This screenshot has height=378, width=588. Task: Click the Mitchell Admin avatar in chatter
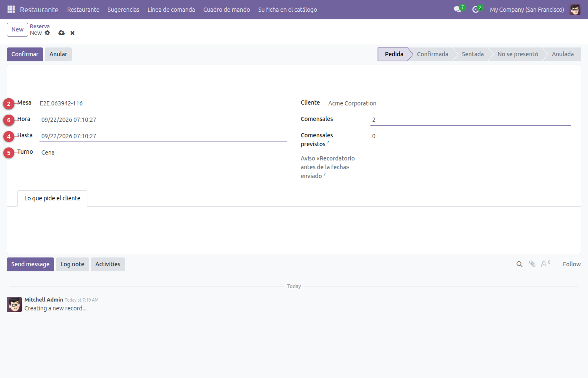click(14, 304)
